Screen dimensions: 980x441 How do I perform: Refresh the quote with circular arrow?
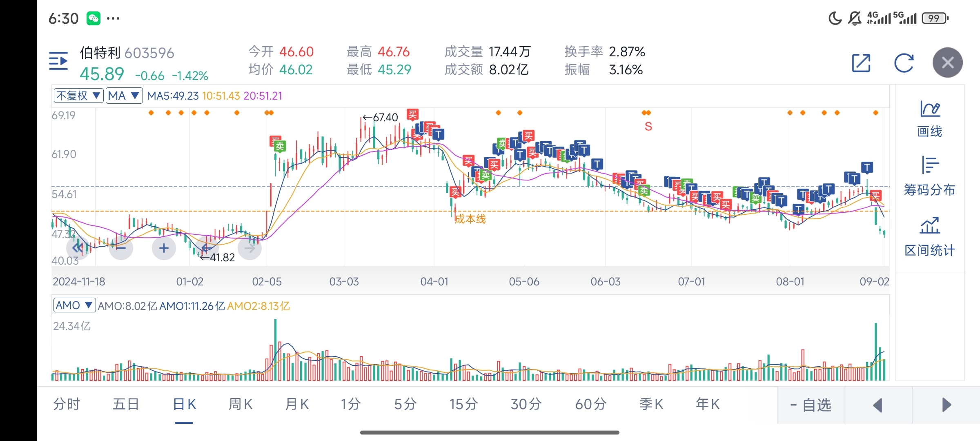pos(904,63)
